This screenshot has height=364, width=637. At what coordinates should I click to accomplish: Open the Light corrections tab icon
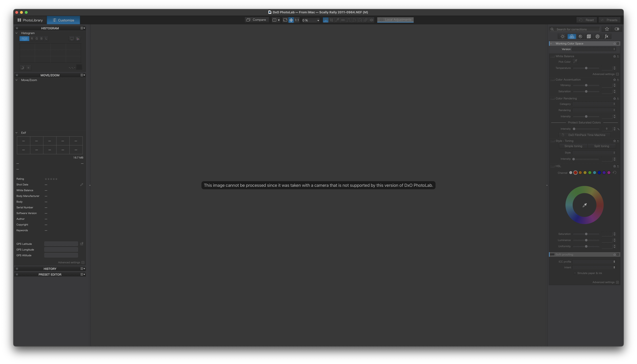coord(563,36)
